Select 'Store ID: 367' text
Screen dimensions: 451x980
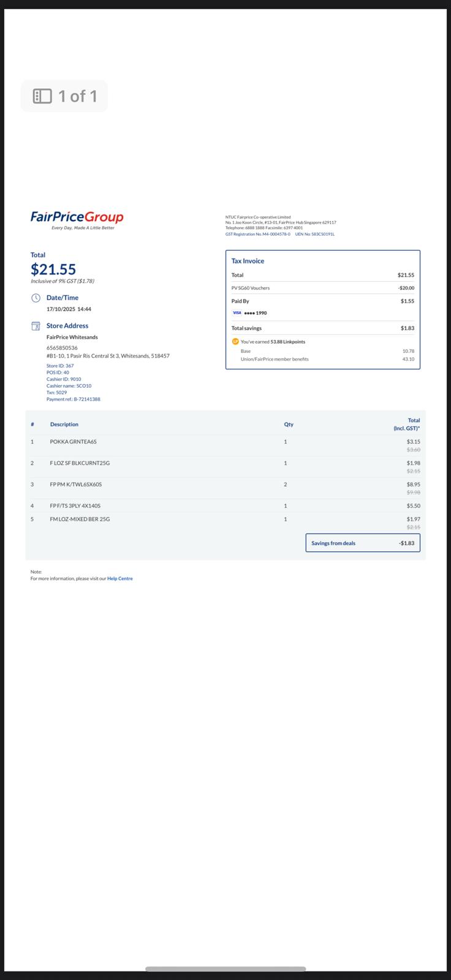coord(60,366)
